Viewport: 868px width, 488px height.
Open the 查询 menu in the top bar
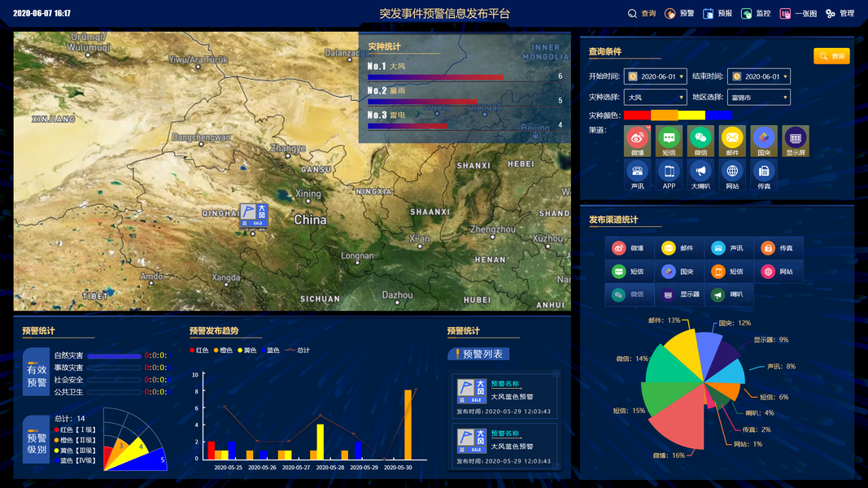click(x=642, y=13)
